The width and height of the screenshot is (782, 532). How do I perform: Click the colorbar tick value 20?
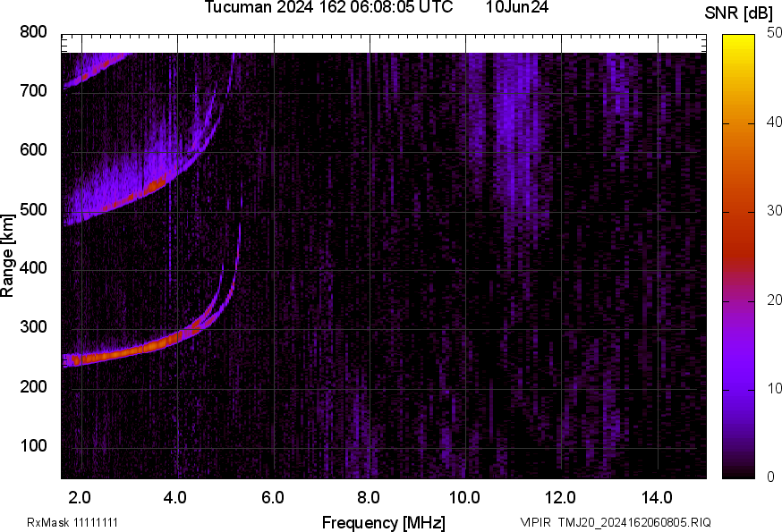pos(774,300)
